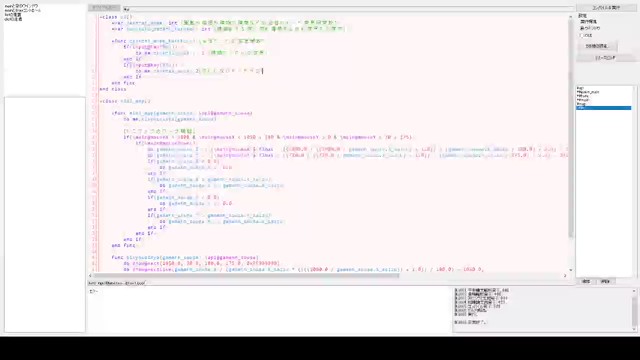Image resolution: width=640 pixels, height=360 pixels.
Task: Click the editor's scroll-down arrow
Action: [x=571, y=270]
